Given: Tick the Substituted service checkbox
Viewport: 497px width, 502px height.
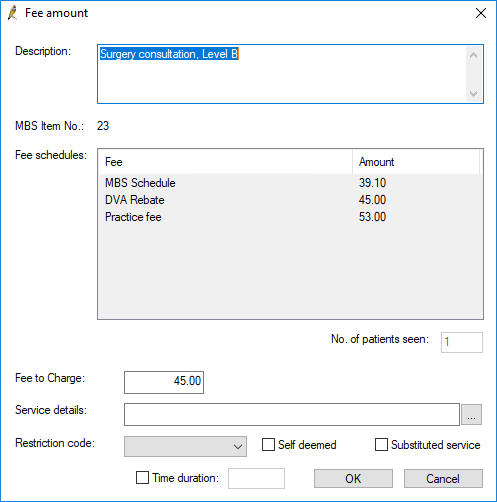Looking at the screenshot, I should tap(381, 445).
